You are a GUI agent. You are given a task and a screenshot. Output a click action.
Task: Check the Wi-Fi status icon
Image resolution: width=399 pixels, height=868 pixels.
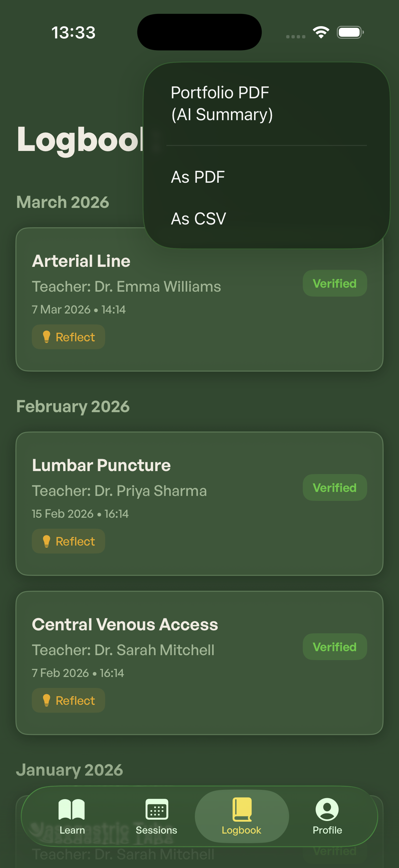tap(321, 32)
